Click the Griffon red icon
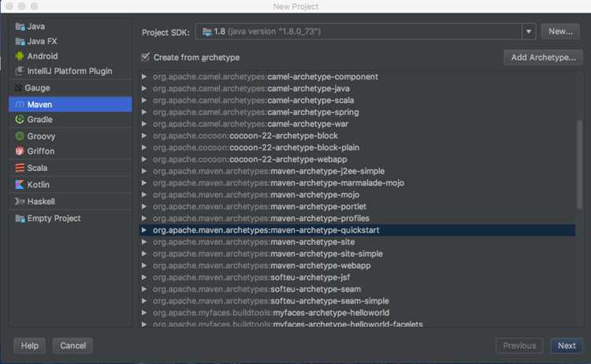 pyautogui.click(x=20, y=151)
